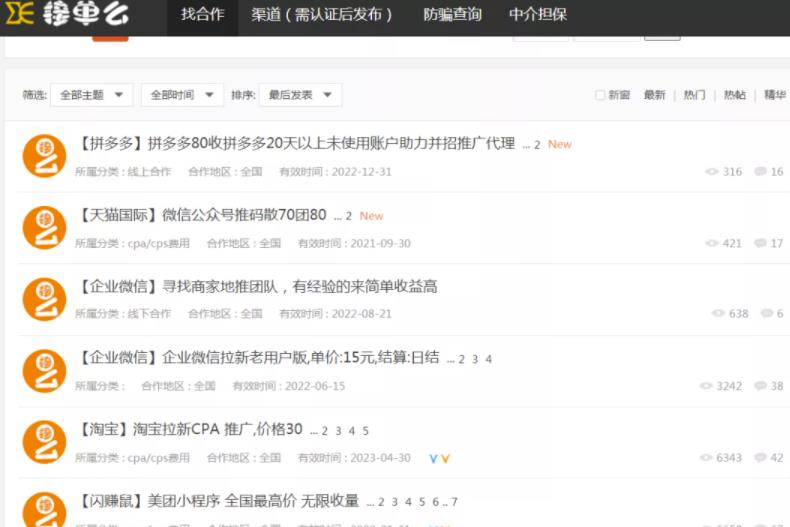Click the avatar next to the 淘宝拉新CPA post
The width and height of the screenshot is (790, 527).
(x=44, y=442)
